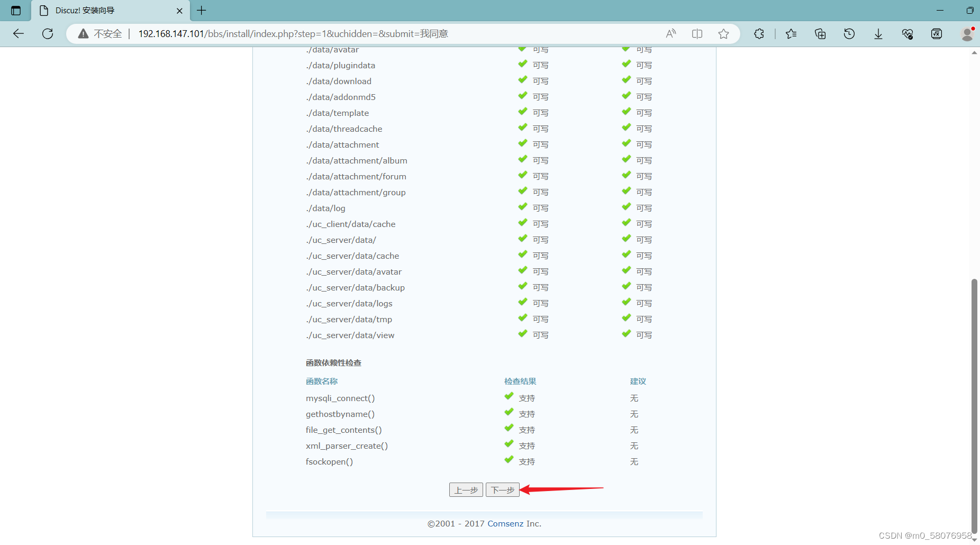The width and height of the screenshot is (980, 545).
Task: Click the ./data/plugindata path row
Action: pos(340,66)
